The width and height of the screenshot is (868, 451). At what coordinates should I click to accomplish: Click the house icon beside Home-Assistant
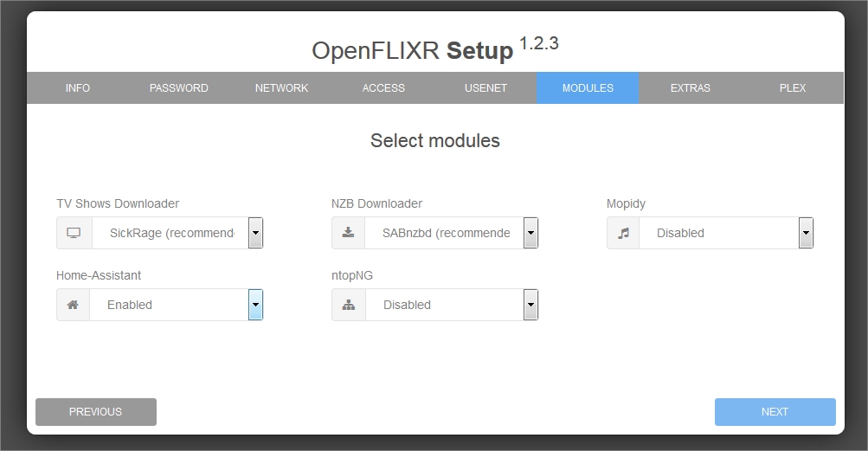[73, 305]
